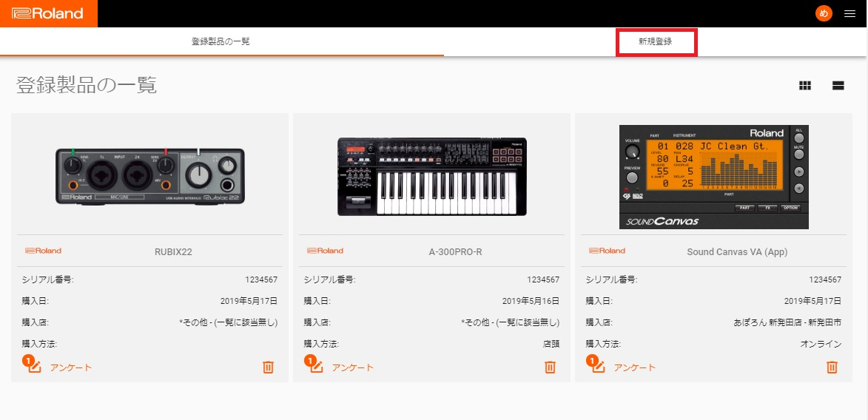
Task: Click the Sound Canvas VA (App) name
Action: pos(737,252)
